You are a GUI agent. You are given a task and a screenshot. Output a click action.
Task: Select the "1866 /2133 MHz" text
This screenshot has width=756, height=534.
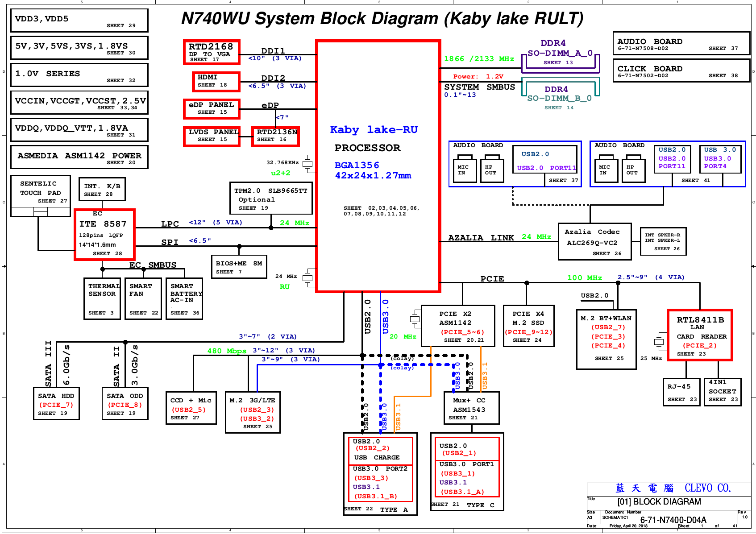479,59
